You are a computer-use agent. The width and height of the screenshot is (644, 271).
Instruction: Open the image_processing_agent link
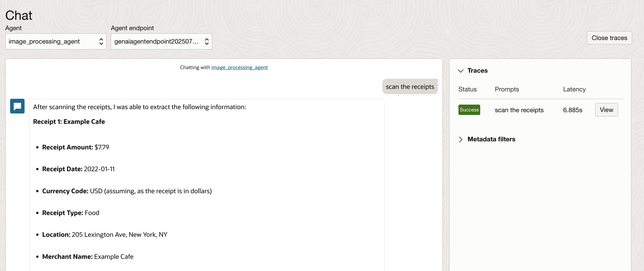(239, 67)
